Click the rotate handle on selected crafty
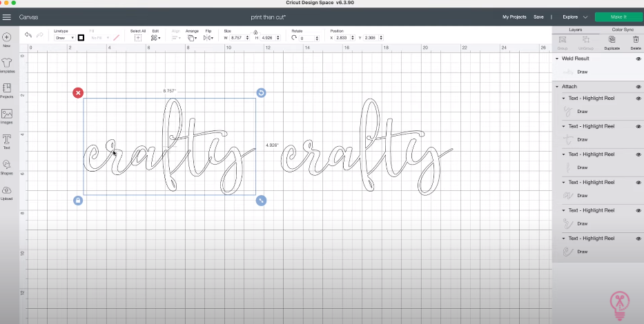This screenshot has height=324, width=644. pyautogui.click(x=261, y=92)
